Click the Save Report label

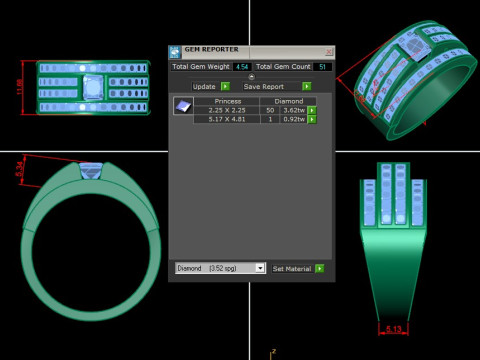click(263, 87)
